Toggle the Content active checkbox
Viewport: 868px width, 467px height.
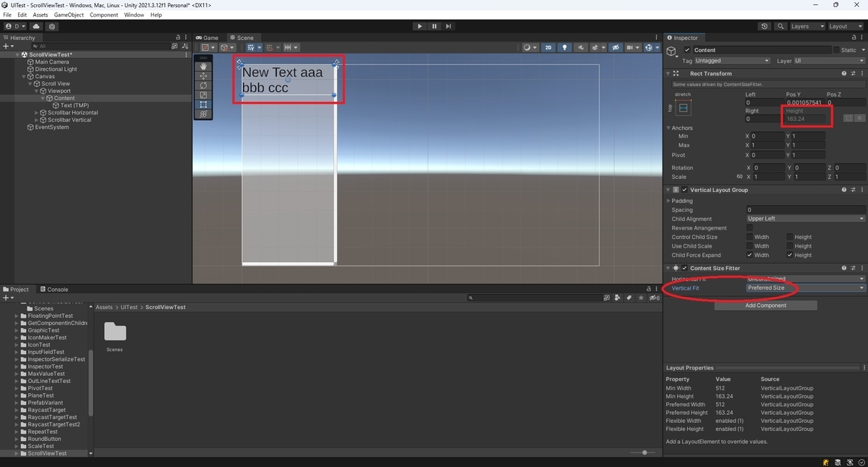click(686, 51)
